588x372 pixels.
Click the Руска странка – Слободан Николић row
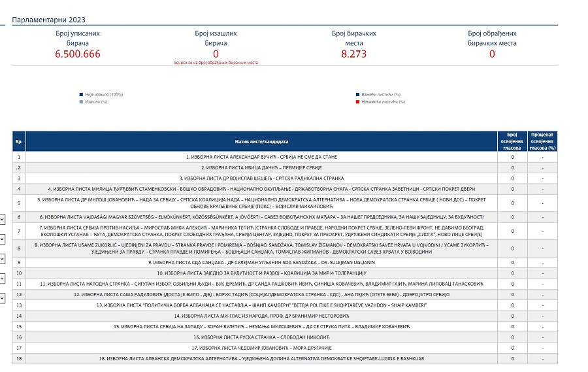tap(261, 337)
